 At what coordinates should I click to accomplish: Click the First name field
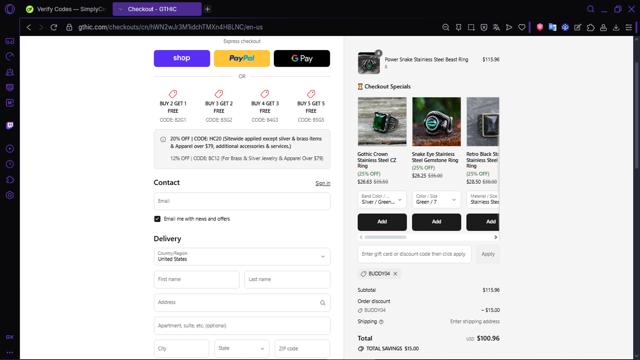tap(196, 280)
